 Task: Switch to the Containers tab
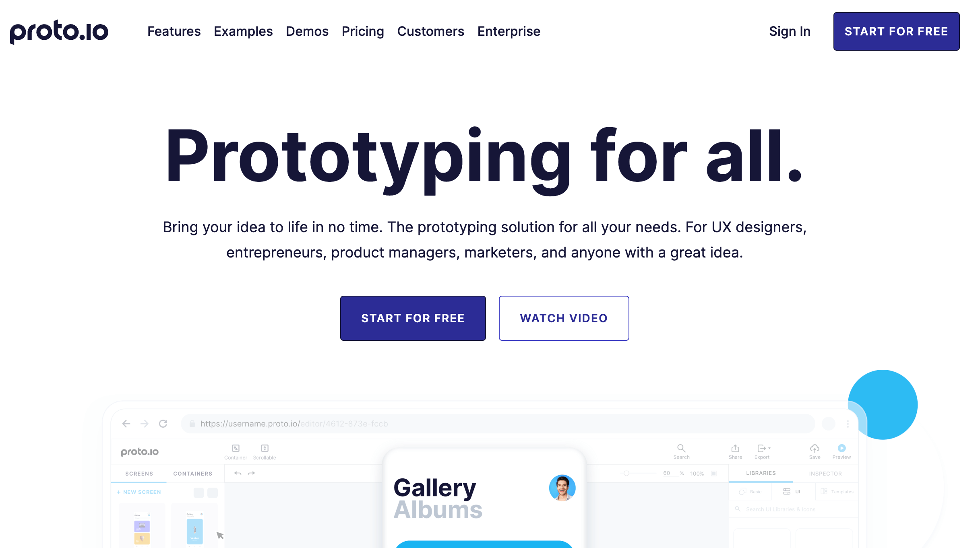point(192,473)
